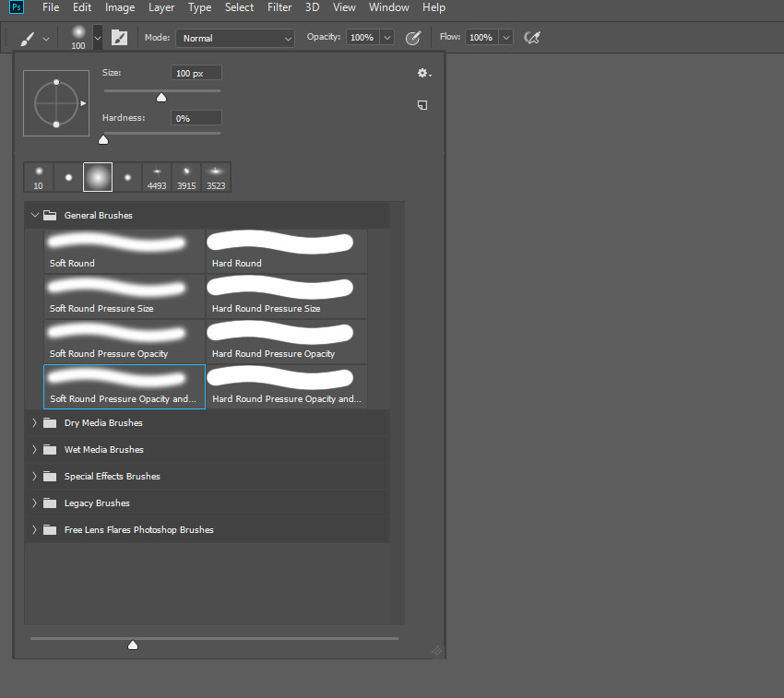
Task: Expand Free Lens Flares Photoshop Brushes folder
Action: click(34, 529)
